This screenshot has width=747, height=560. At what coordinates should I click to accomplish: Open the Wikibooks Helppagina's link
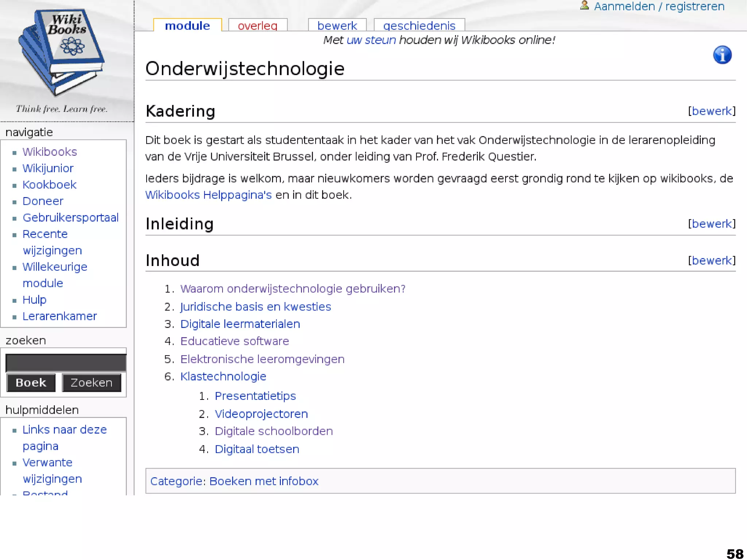(208, 195)
